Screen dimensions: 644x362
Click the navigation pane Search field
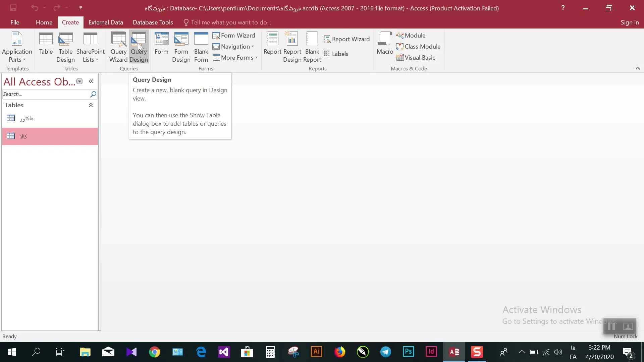(x=45, y=94)
